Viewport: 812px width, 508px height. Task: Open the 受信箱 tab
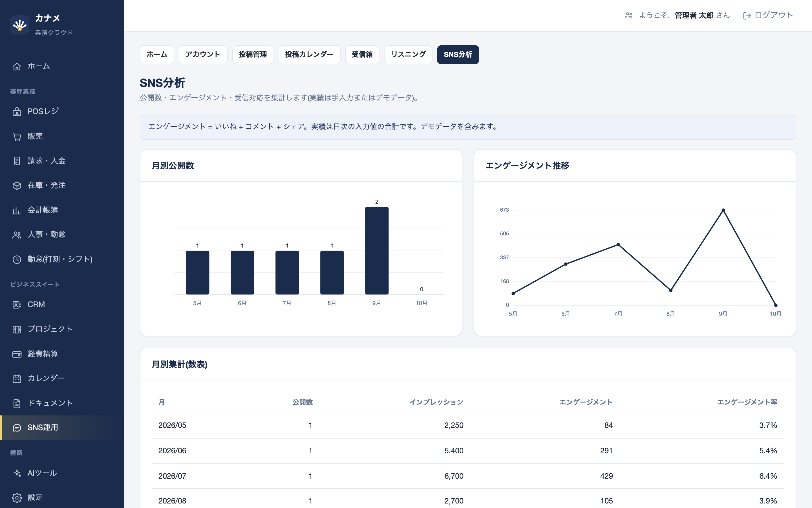coord(362,54)
